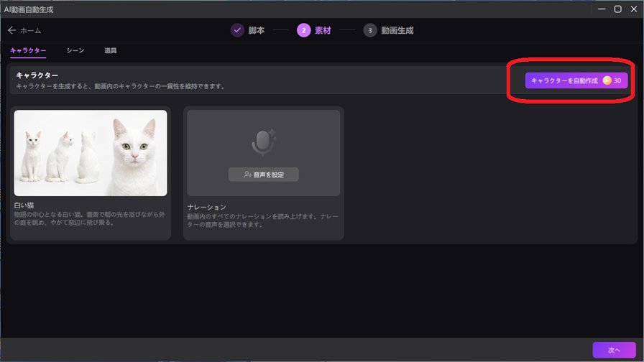Select the white cat thumbnail image
The image size is (644, 362).
(91, 153)
